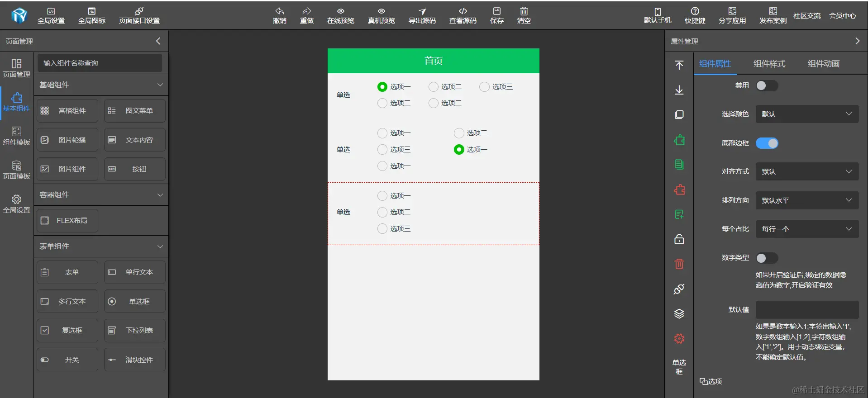Click the red puzzle piece icon
868x398 pixels.
point(679,190)
